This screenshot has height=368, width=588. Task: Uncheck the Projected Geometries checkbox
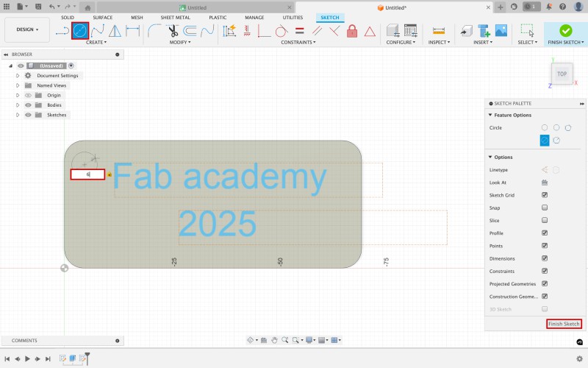coord(545,283)
